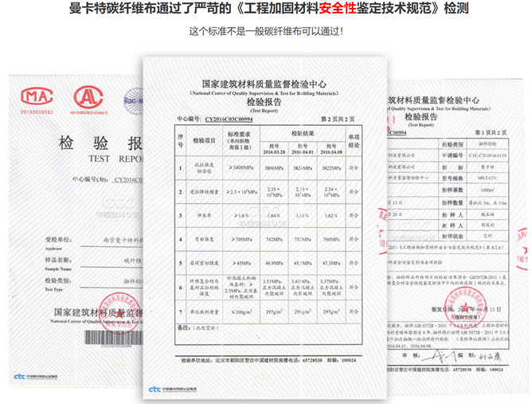The height and width of the screenshot is (404, 532).
Task: Click the 检验报告 heading on center page
Action: click(264, 102)
